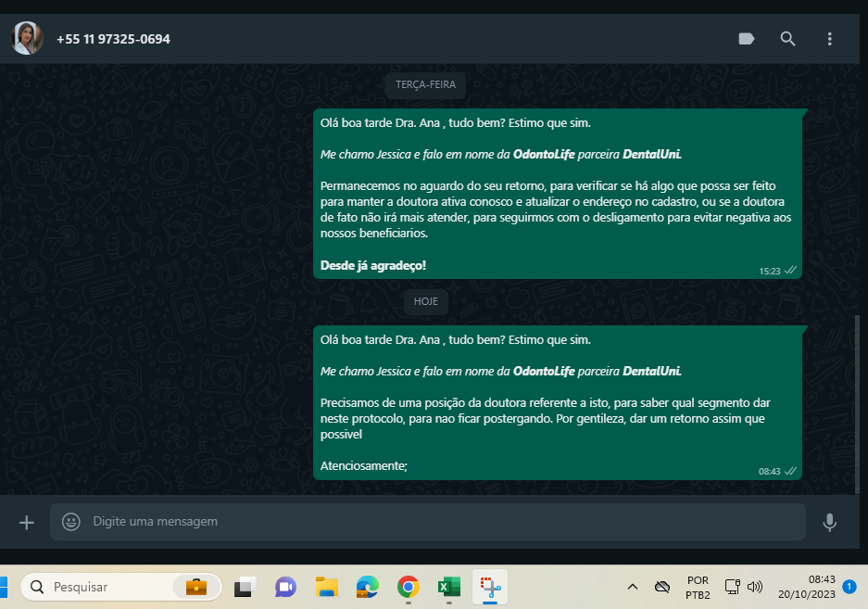Click 'Atenciosamente;' text in last message

point(364,466)
